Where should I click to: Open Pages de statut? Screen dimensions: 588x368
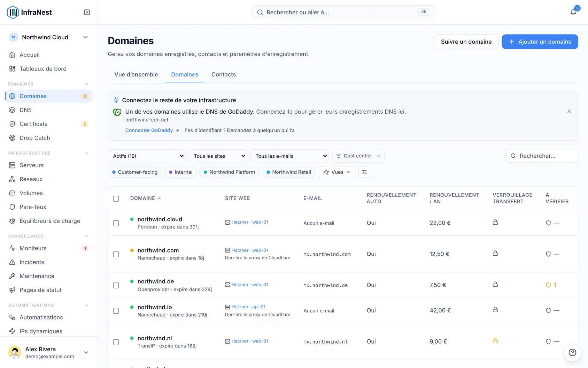point(49,290)
